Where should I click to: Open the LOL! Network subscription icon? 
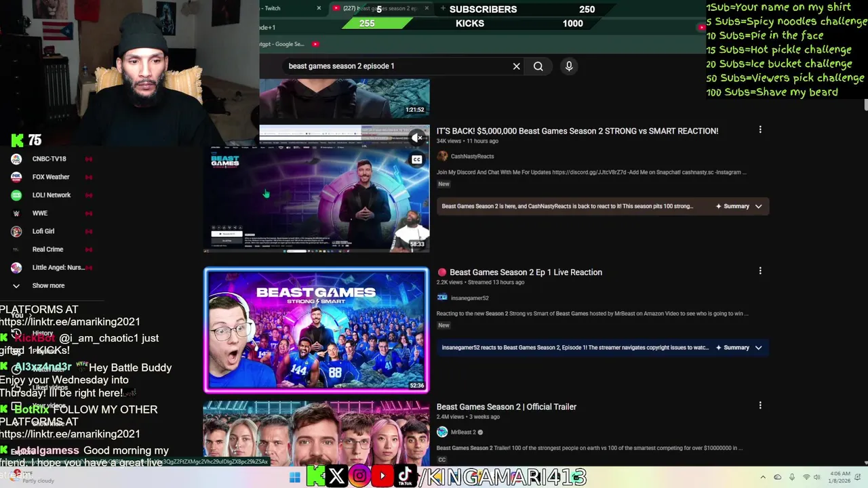(x=16, y=195)
